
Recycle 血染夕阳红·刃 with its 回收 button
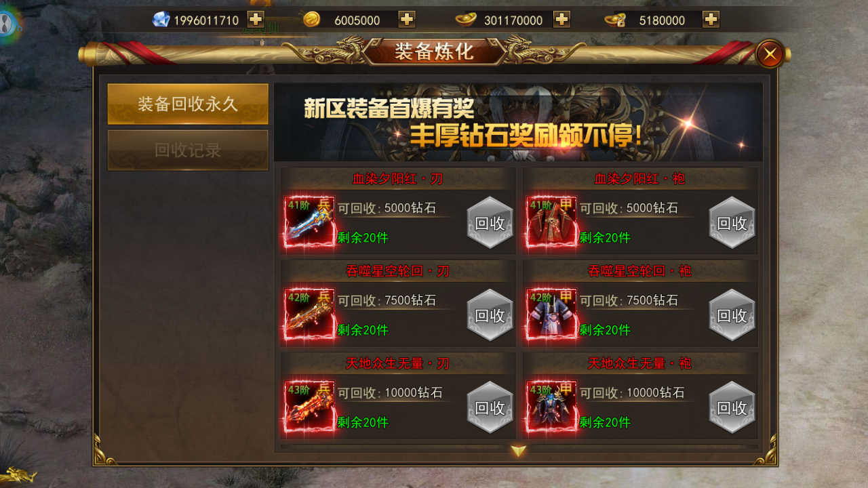tap(490, 222)
